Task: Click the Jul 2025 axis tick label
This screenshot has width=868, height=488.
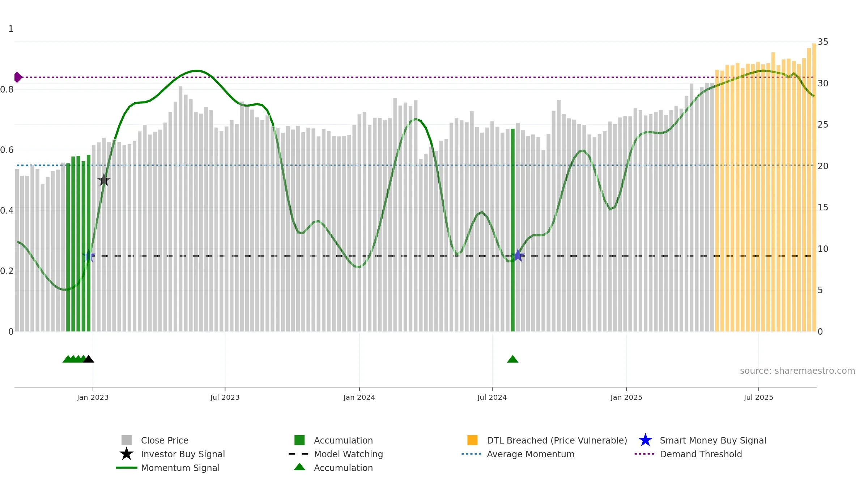Action: click(x=758, y=397)
